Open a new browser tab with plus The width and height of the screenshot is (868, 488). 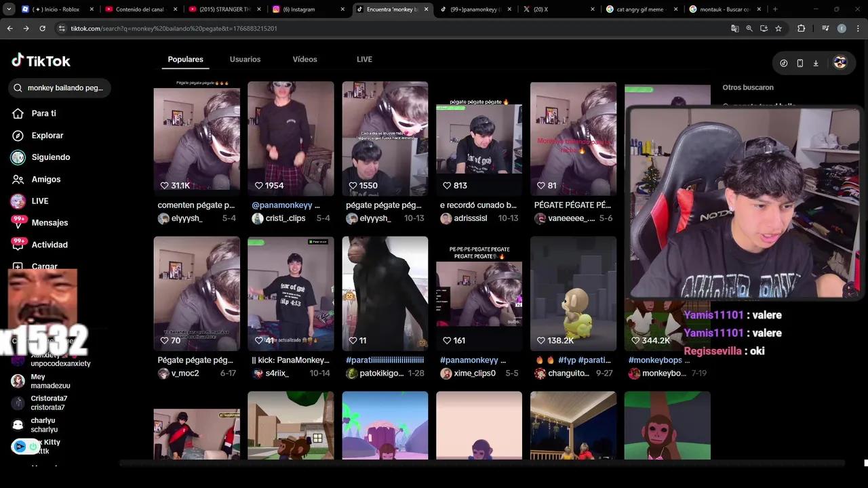(774, 9)
